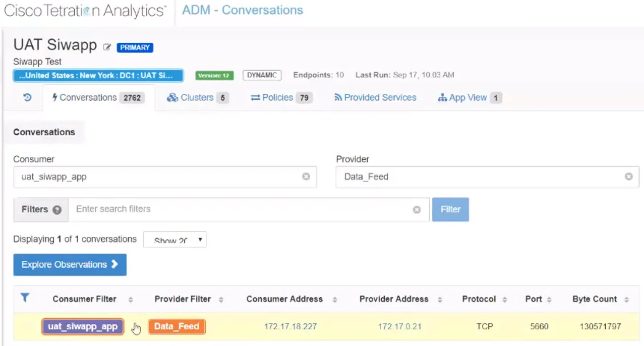The image size is (644, 346).
Task: Switch to the Conversations tab
Action: (x=98, y=97)
